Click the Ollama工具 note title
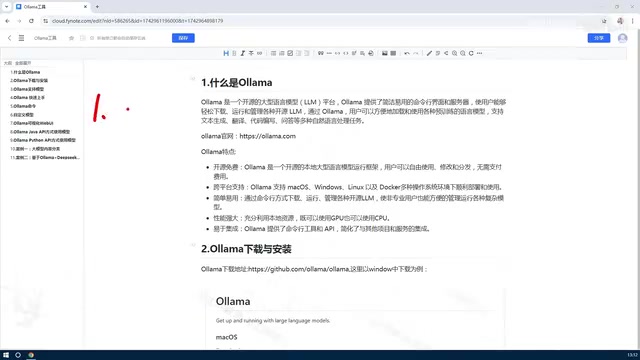Screen dimensions: 640x360 (x=45, y=38)
